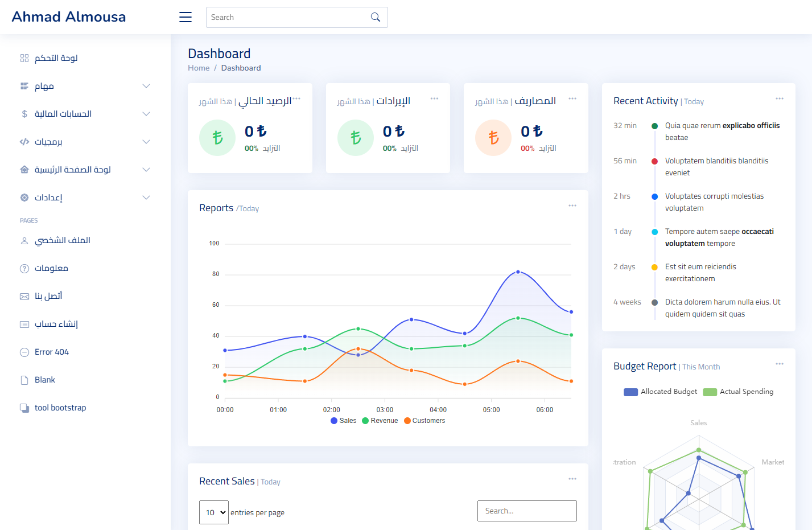
Task: Select الملف الشخصي in the sidebar
Action: point(63,240)
